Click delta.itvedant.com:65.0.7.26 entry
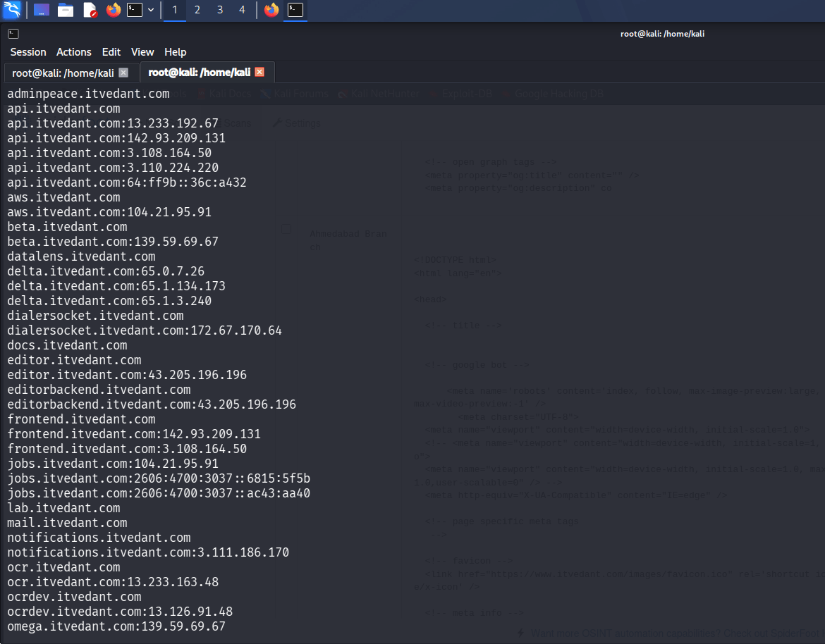Image resolution: width=825 pixels, height=644 pixels. tap(106, 271)
